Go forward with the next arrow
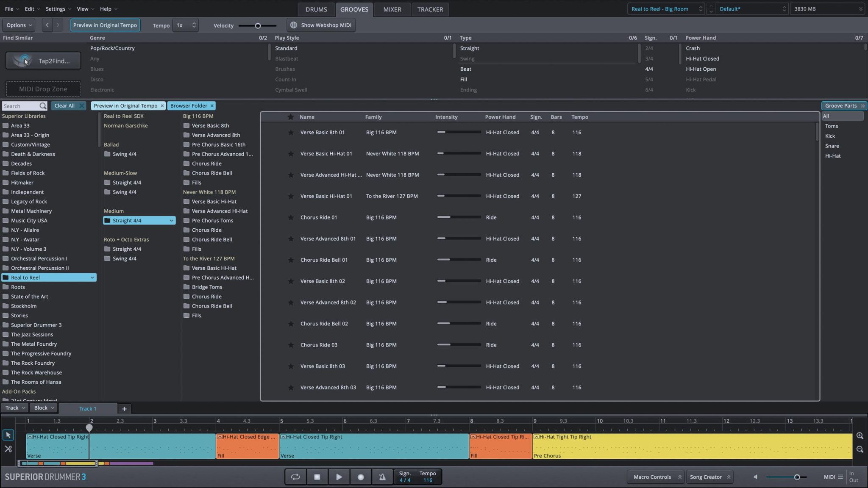Screen dimensions: 868x488 58,25
